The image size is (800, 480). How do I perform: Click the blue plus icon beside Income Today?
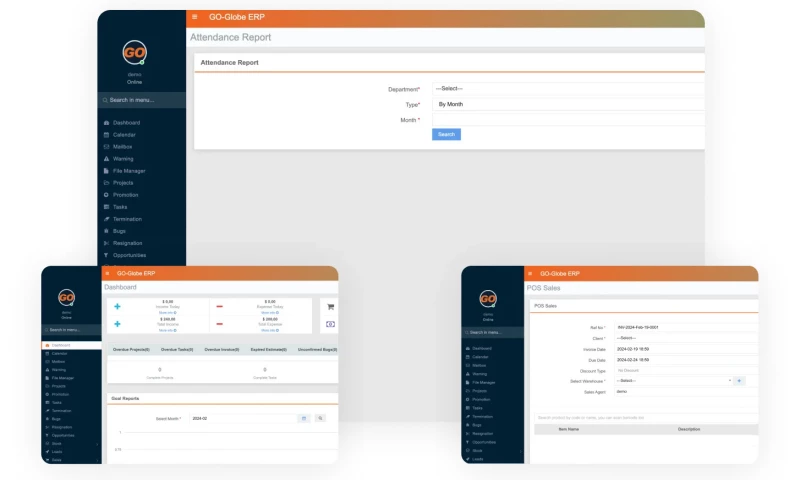(x=117, y=306)
